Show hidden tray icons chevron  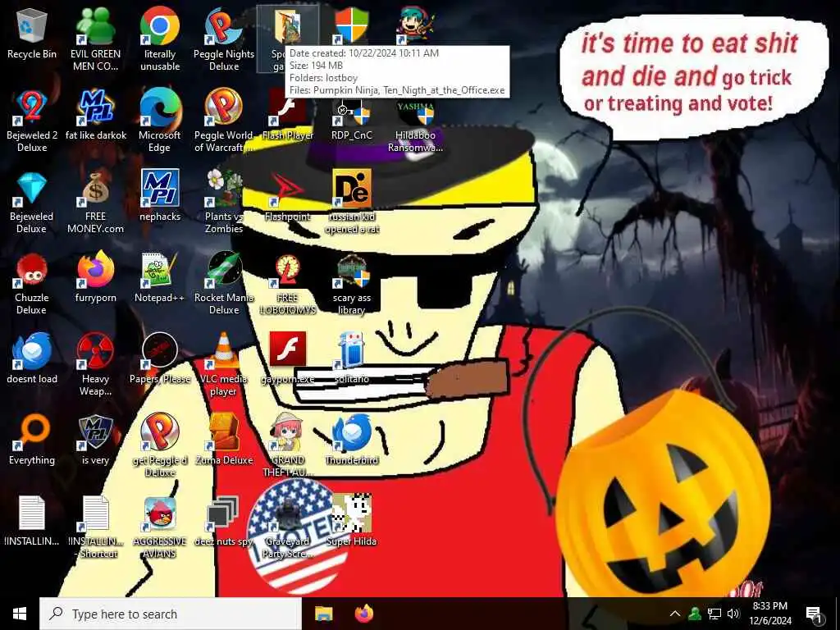675,614
